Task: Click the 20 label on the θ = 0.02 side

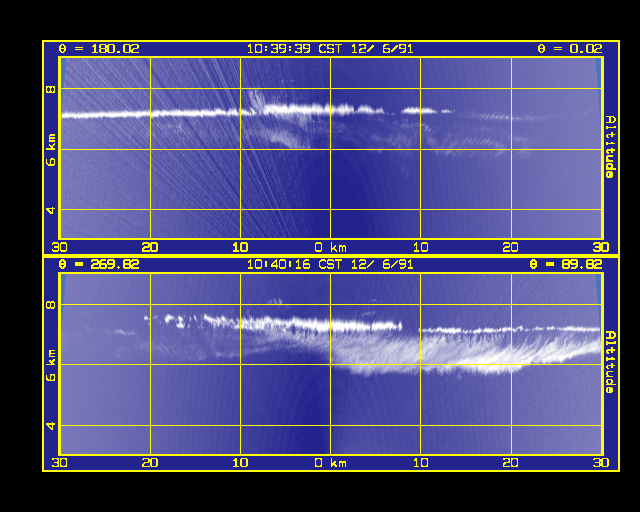Action: 511,247
